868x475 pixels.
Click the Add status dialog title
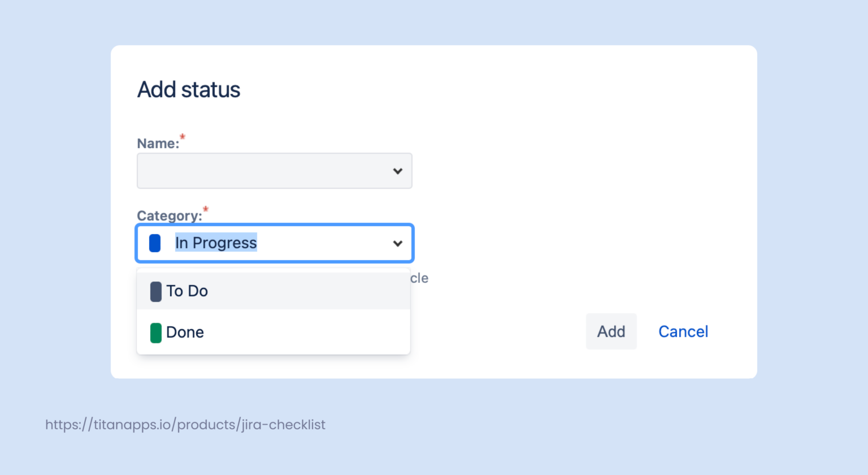coord(188,89)
